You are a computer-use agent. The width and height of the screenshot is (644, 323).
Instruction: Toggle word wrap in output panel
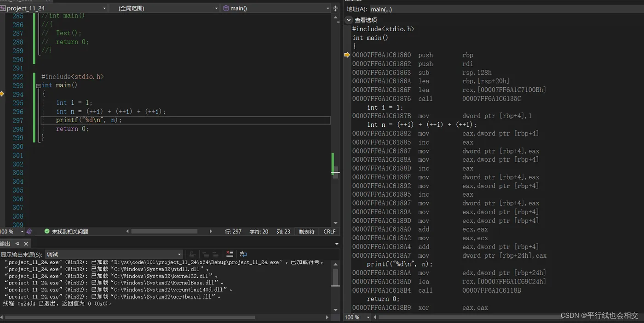coord(243,254)
